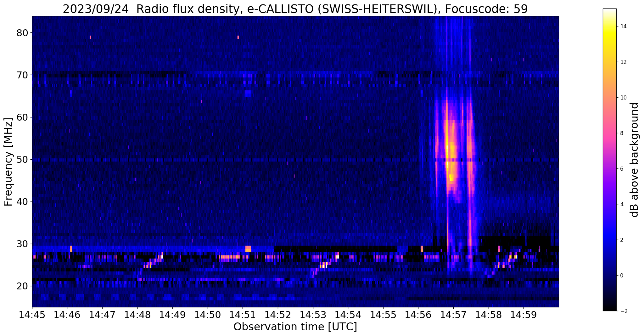Click the orange burst at 30 MHz near 14:51
Image resolution: width=644 pixels, height=336 pixels.
coord(248,248)
